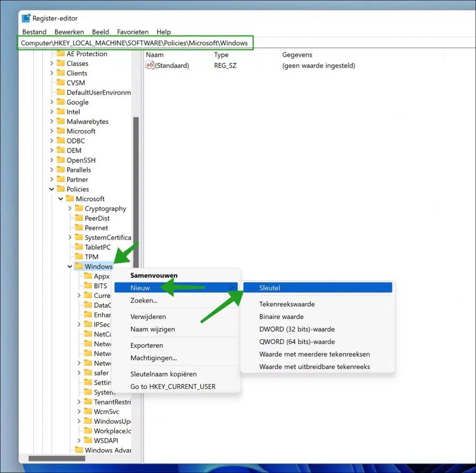
Task: Click the OpenSSH folder icon
Action: point(61,160)
